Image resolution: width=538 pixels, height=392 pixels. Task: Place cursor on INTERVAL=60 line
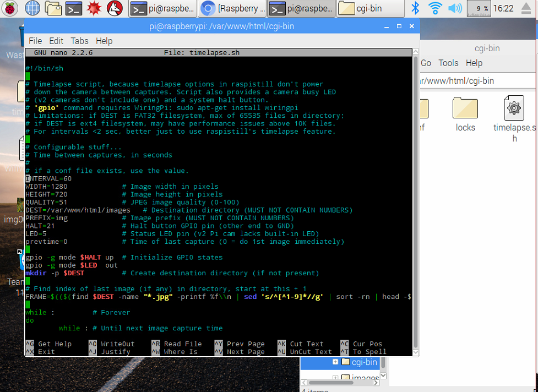click(x=48, y=179)
